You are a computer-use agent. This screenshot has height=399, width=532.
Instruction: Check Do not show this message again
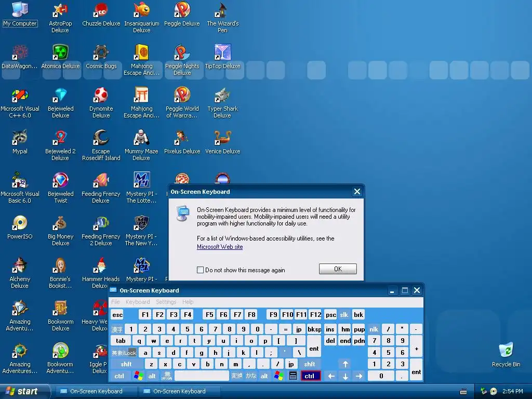pyautogui.click(x=200, y=270)
